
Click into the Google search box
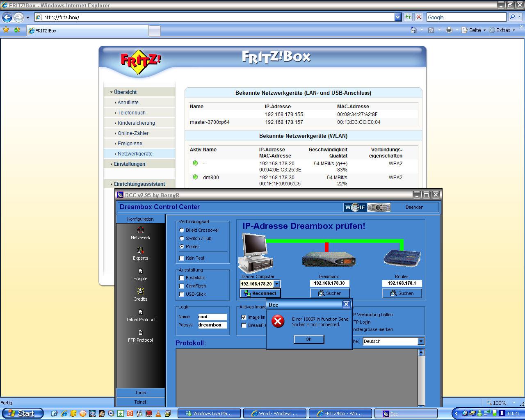click(x=466, y=17)
